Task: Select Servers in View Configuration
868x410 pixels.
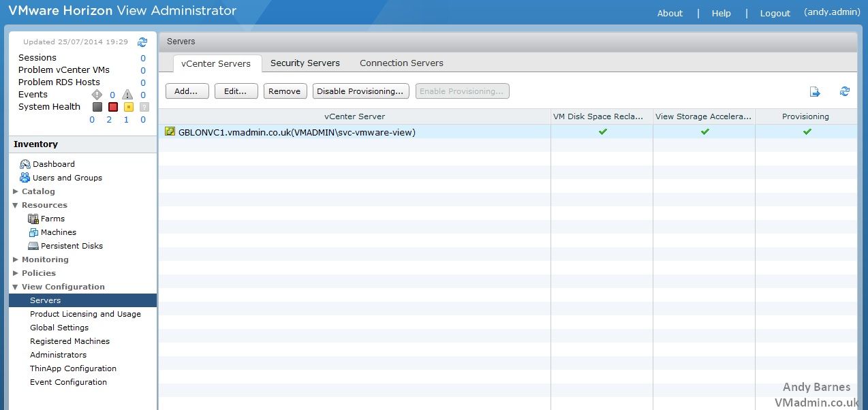Action: pos(82,300)
